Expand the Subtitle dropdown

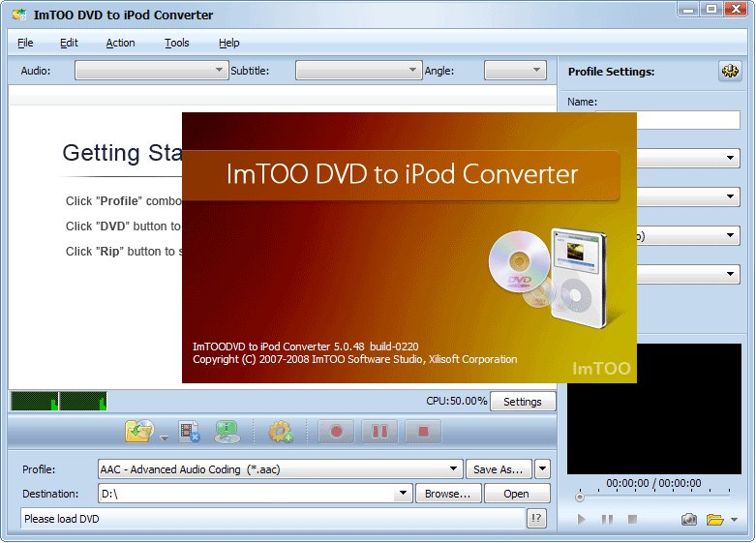tap(359, 71)
